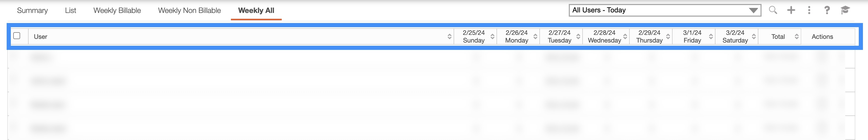This screenshot has height=140, width=868.
Task: Open the Weekly Non Billable tab
Action: [x=189, y=10]
